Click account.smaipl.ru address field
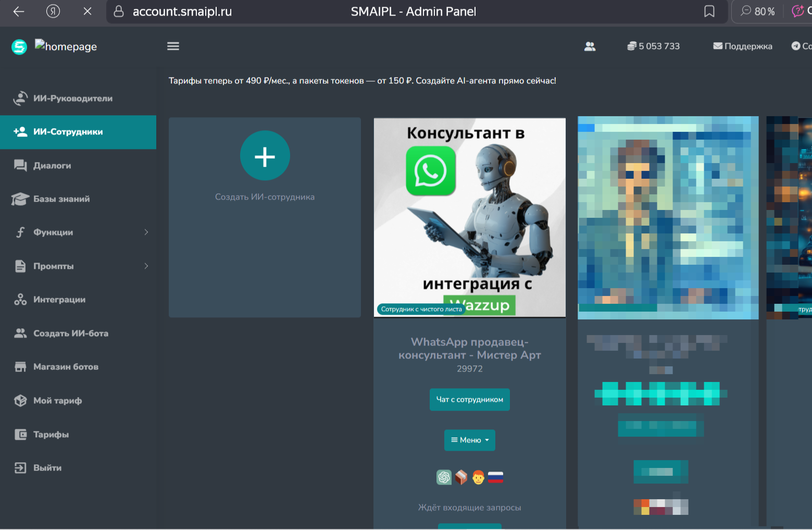The image size is (812, 530). tap(182, 11)
